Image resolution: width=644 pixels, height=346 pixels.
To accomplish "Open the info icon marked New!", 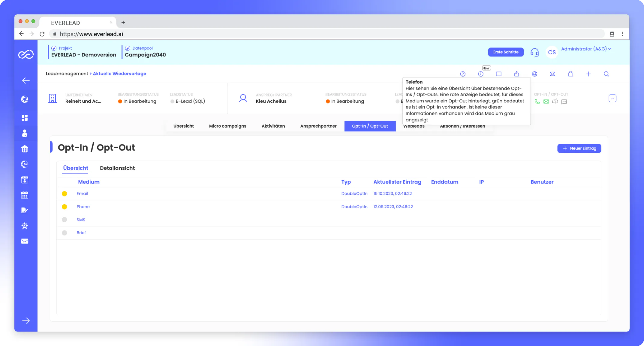I will tap(480, 74).
